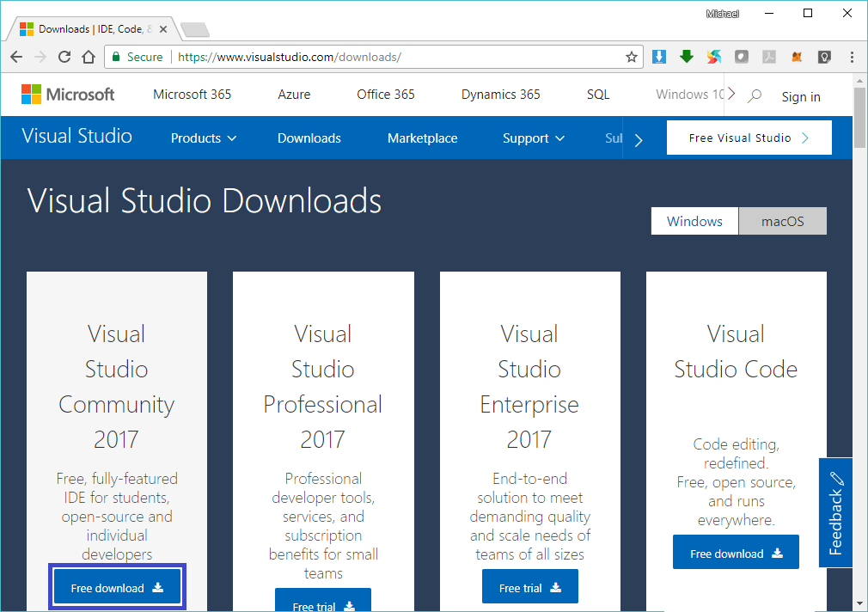This screenshot has height=612, width=868.
Task: Click the address bar URL
Action: pyautogui.click(x=290, y=57)
